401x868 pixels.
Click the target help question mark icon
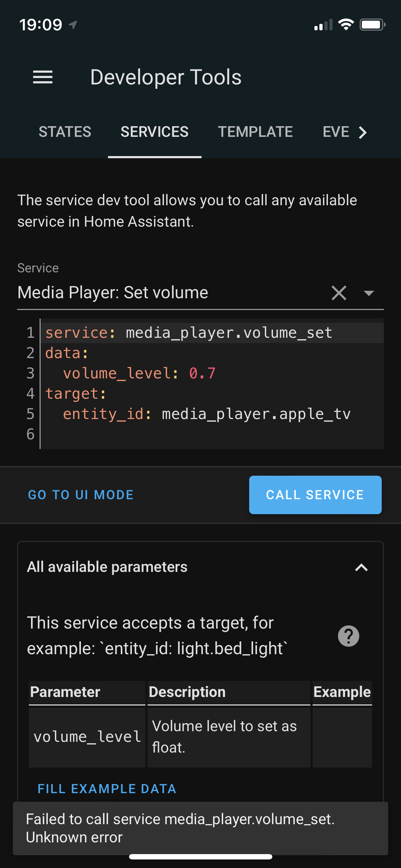coord(349,635)
